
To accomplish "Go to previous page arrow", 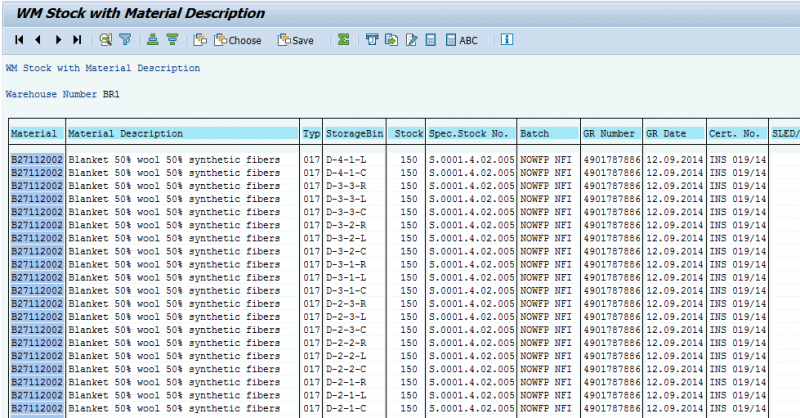I will coord(38,40).
